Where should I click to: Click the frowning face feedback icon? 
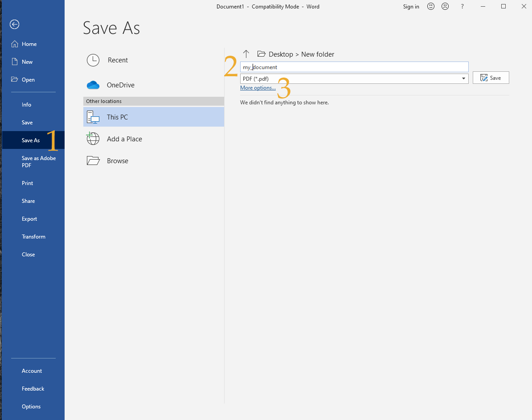[445, 6]
